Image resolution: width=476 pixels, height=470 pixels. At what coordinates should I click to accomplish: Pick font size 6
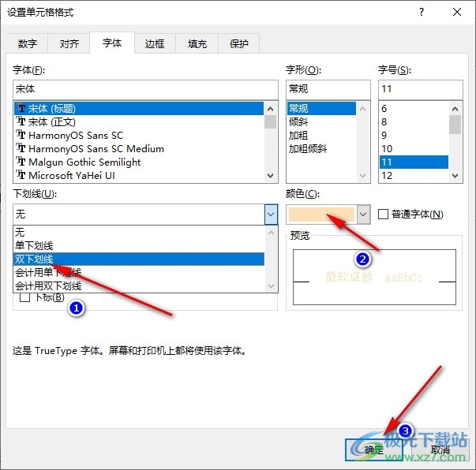414,108
